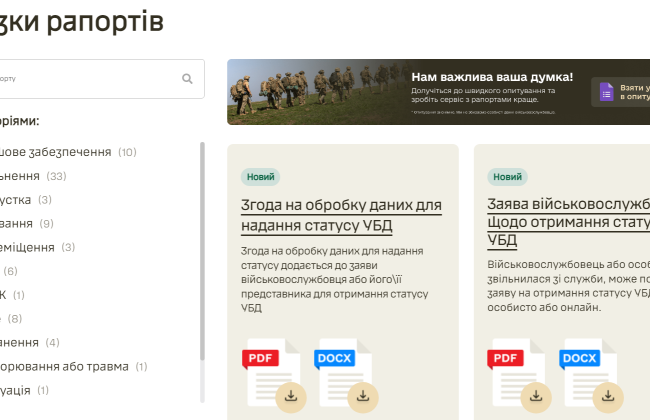This screenshot has width=650, height=420.
Task: Select the first category with count (3)
Action: point(26,200)
